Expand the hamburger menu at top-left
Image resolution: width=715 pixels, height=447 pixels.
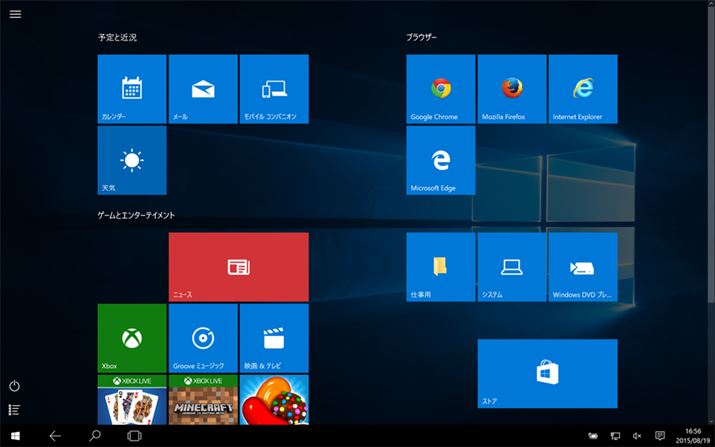coord(15,14)
